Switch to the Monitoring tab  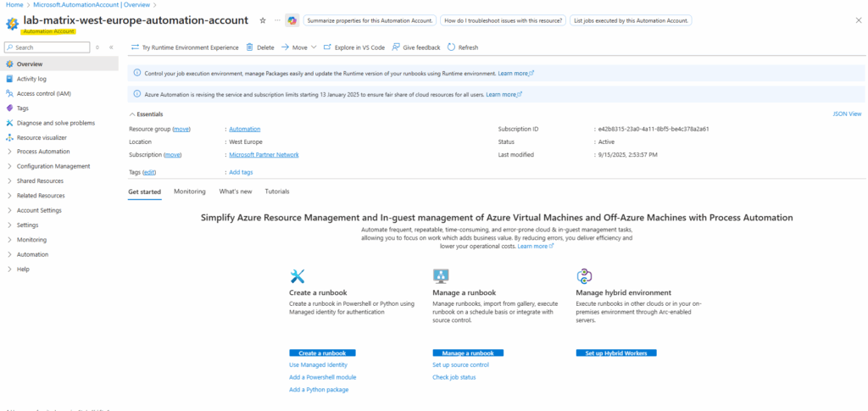[x=190, y=192]
